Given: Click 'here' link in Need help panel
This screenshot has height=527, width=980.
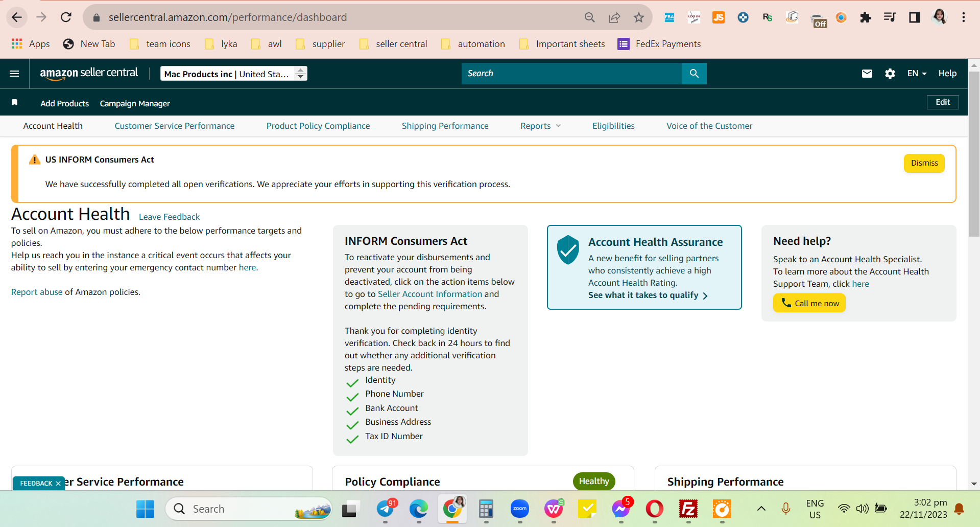Looking at the screenshot, I should (860, 284).
